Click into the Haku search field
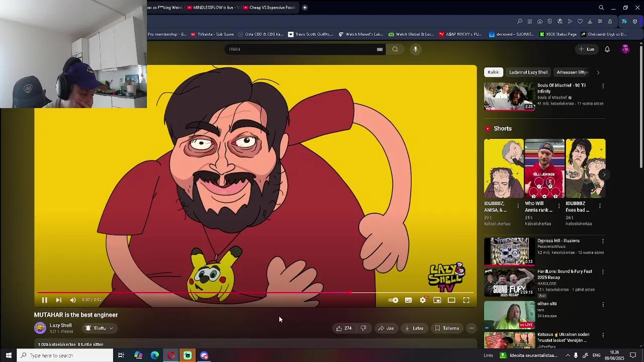Image resolution: width=644 pixels, height=362 pixels. [301, 49]
